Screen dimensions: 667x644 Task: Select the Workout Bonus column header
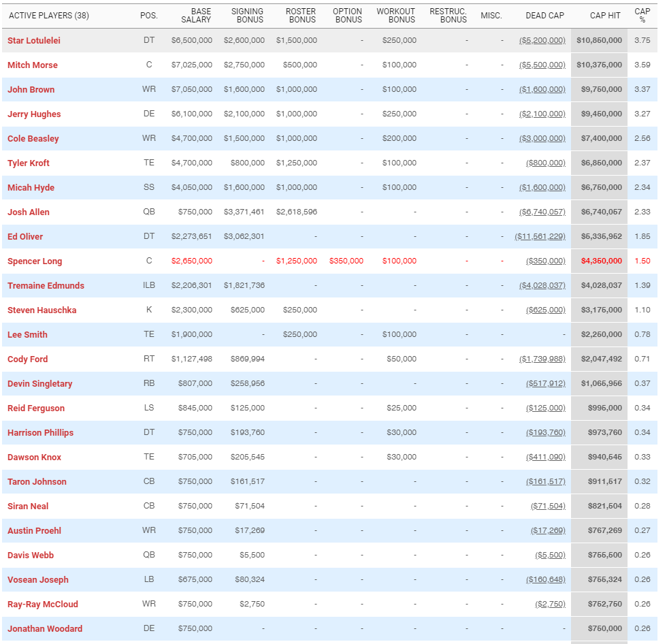click(x=395, y=16)
